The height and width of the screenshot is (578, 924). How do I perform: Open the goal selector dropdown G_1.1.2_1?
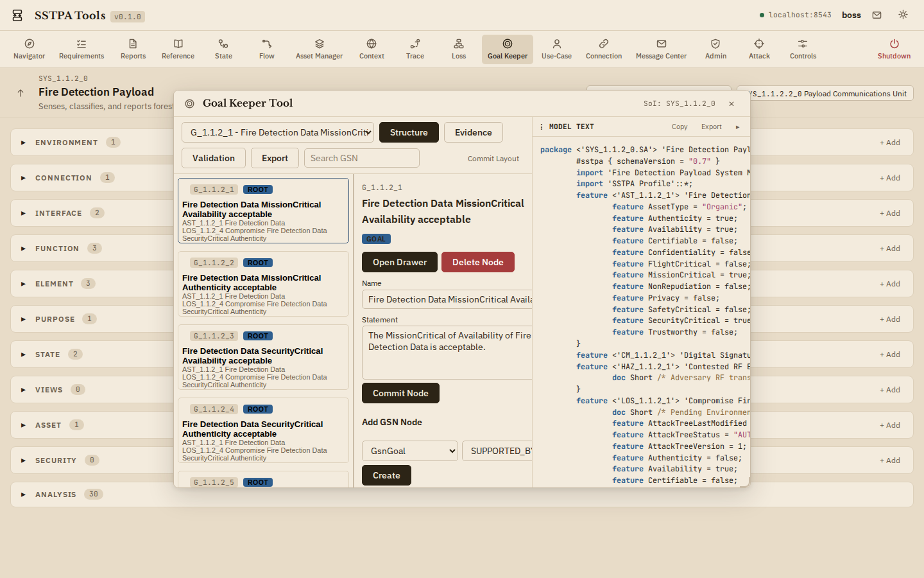(278, 132)
